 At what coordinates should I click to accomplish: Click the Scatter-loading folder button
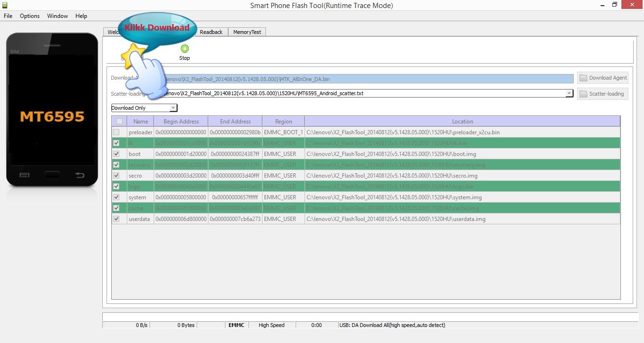(x=603, y=94)
